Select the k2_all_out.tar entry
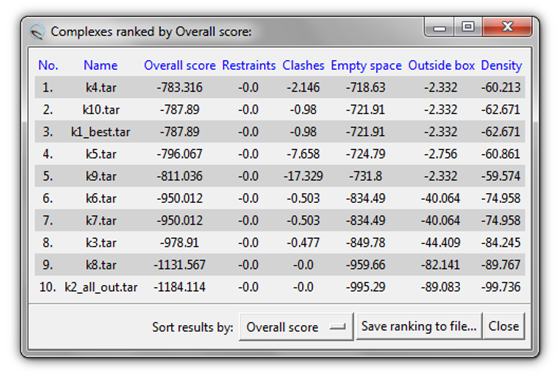This screenshot has width=559, height=377. [x=101, y=287]
